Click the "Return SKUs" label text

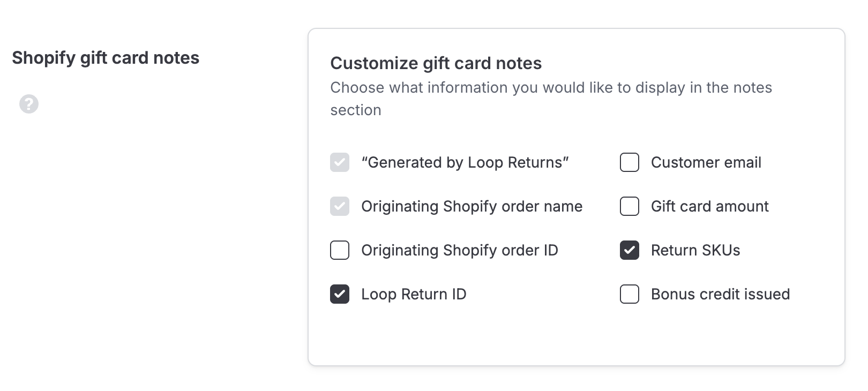[695, 250]
